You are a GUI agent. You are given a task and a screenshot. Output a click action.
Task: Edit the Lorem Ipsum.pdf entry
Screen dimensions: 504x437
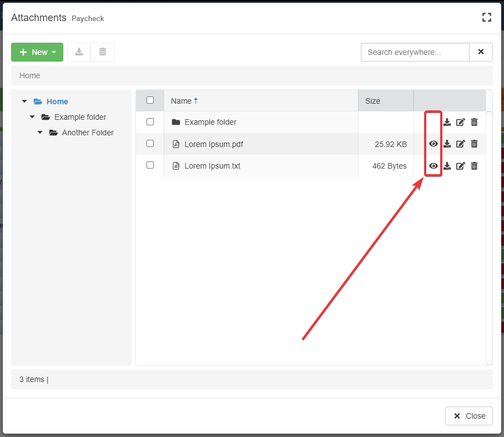460,144
